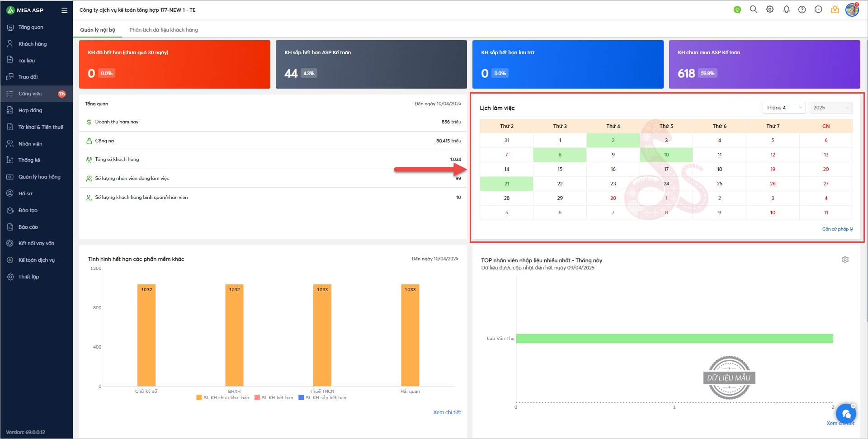Open Đào tạo in sidebar
The image size is (868, 439).
click(36, 210)
